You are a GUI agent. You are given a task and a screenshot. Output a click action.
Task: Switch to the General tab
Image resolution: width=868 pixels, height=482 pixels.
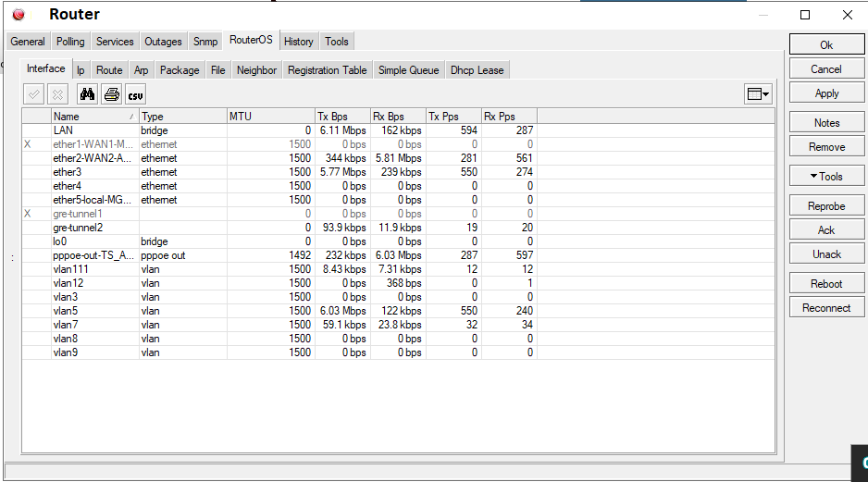[28, 42]
